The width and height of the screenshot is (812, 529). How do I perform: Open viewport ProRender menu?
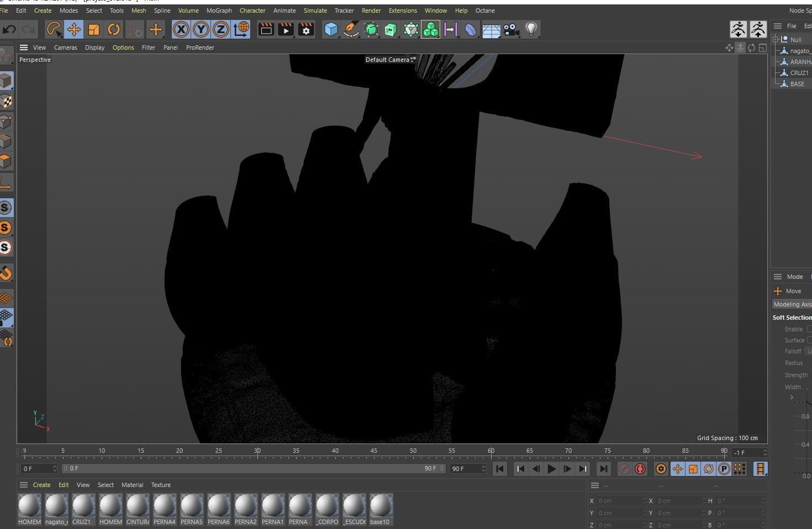pyautogui.click(x=200, y=47)
